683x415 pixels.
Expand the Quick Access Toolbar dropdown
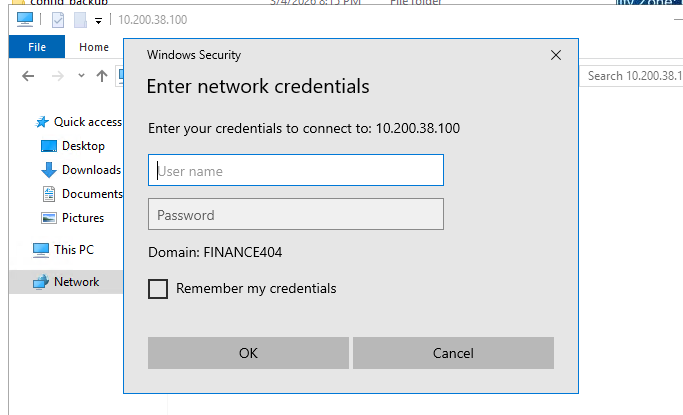tap(99, 20)
